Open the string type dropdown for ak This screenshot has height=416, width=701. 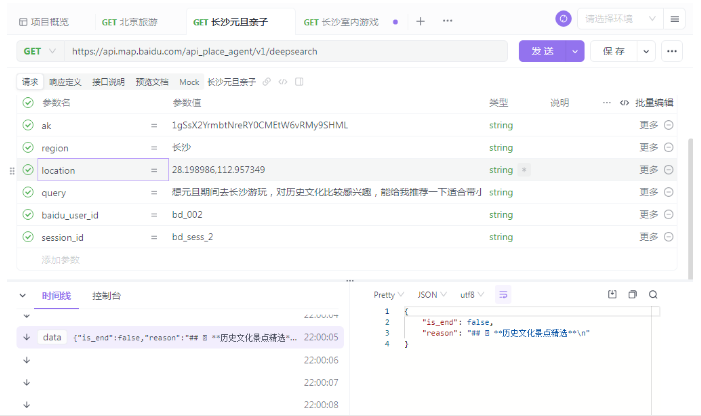click(501, 125)
